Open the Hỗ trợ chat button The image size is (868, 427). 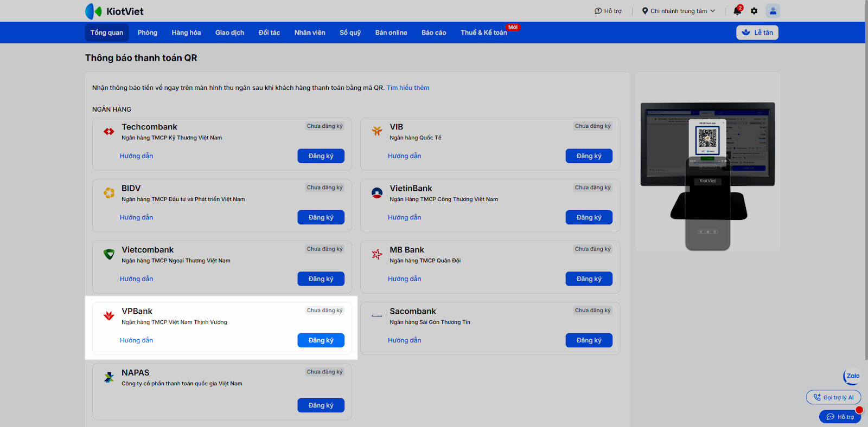(x=840, y=417)
